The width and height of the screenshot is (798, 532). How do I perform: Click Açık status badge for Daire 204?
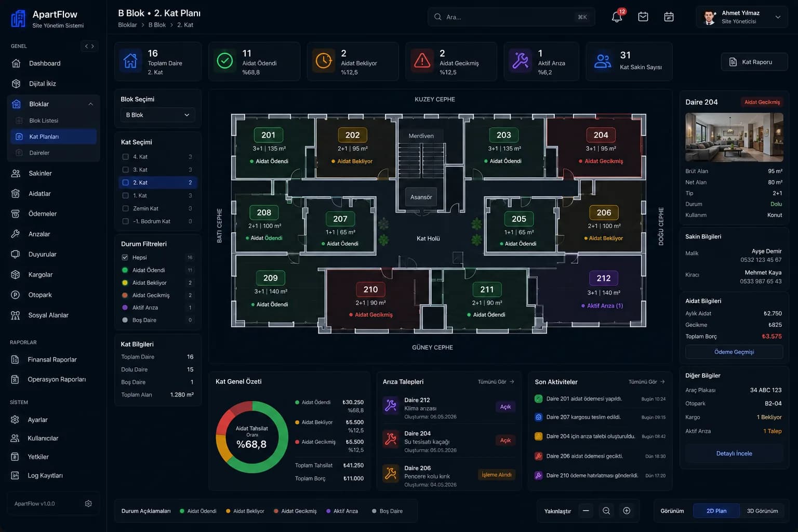506,441
